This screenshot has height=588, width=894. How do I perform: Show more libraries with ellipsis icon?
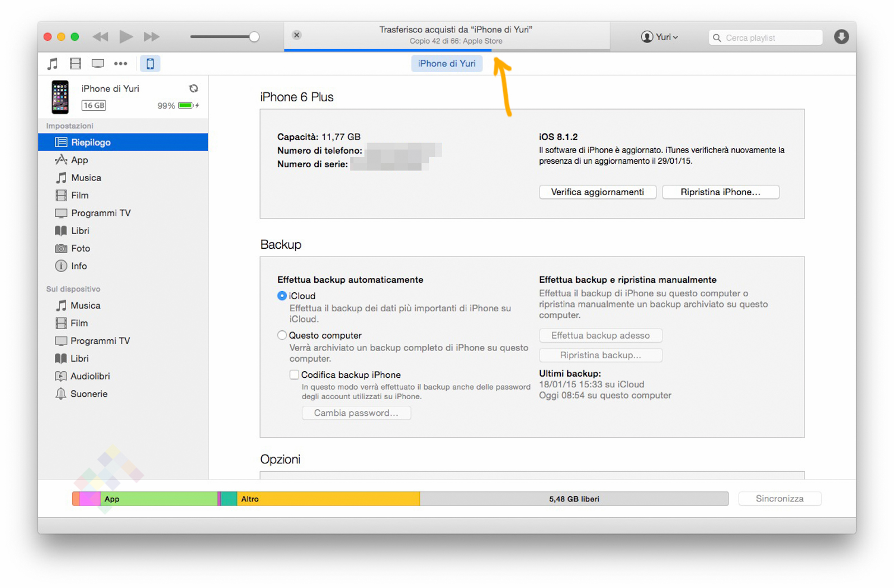[121, 64]
